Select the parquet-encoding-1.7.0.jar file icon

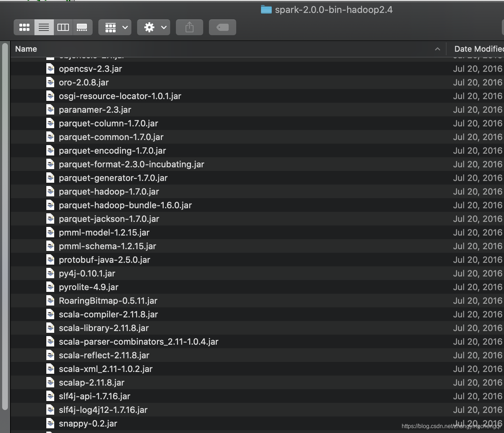(50, 150)
